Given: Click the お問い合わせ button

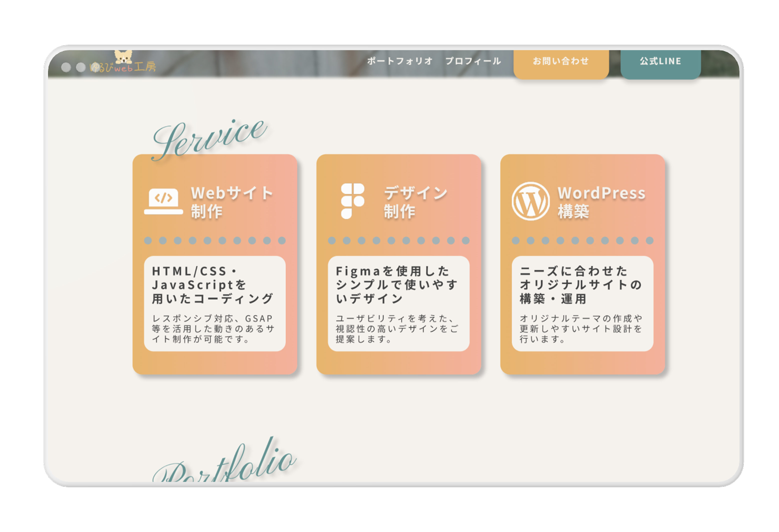Looking at the screenshot, I should coord(561,62).
